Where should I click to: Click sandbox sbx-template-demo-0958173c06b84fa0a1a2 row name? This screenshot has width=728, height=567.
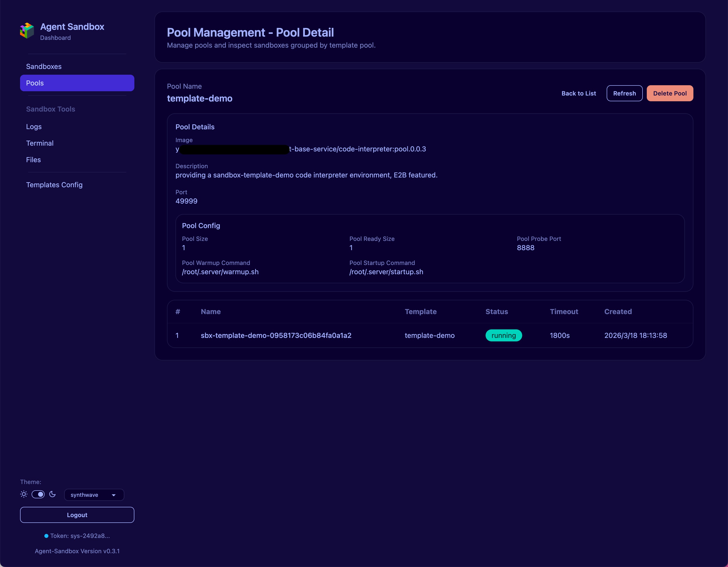coord(276,335)
